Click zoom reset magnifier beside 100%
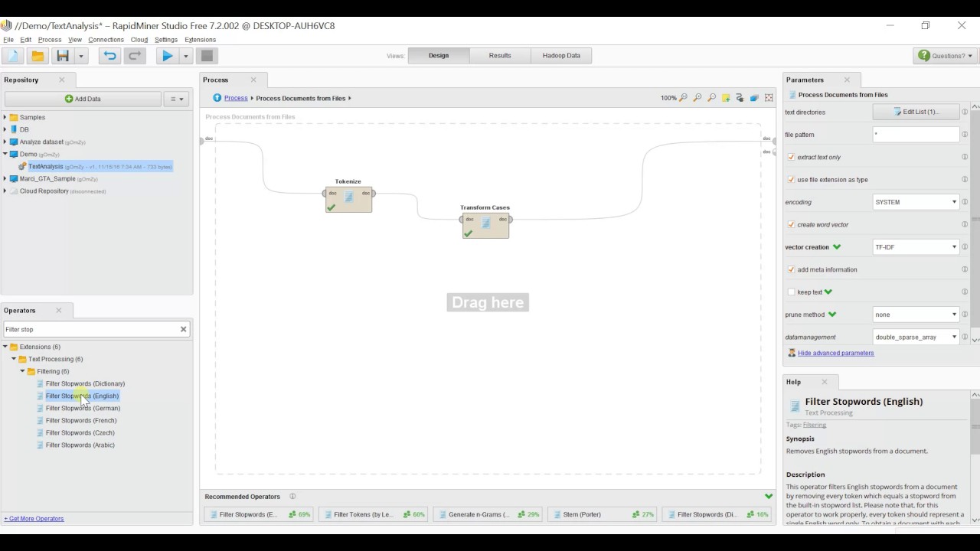Screen dimensions: 980x551 683,98
